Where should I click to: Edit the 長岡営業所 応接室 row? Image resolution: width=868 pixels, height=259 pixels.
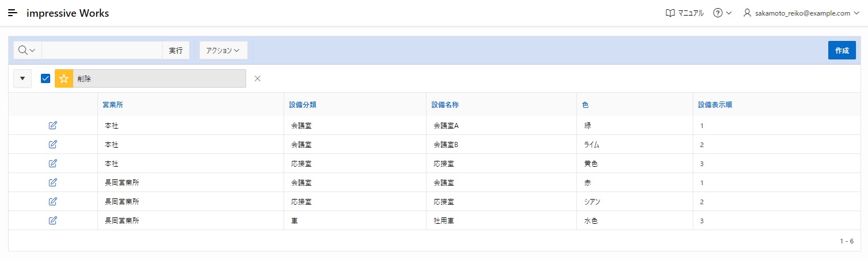tap(53, 201)
